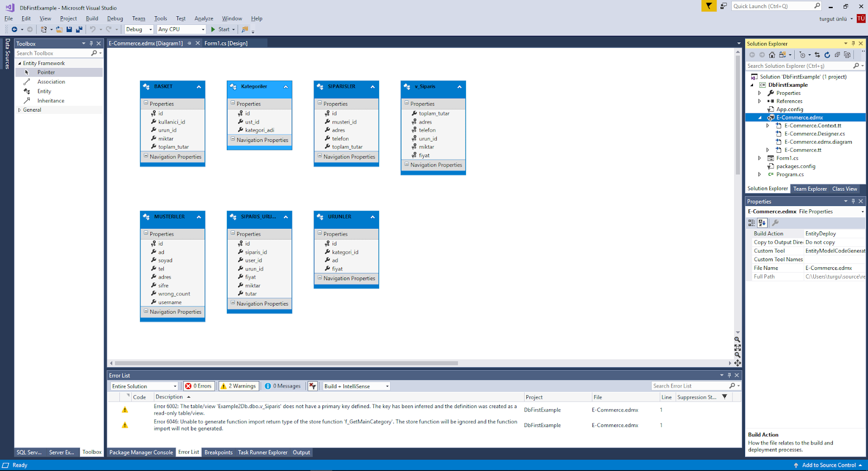Switch to the Team Explorer tab
The height and width of the screenshot is (471, 868).
click(810, 189)
